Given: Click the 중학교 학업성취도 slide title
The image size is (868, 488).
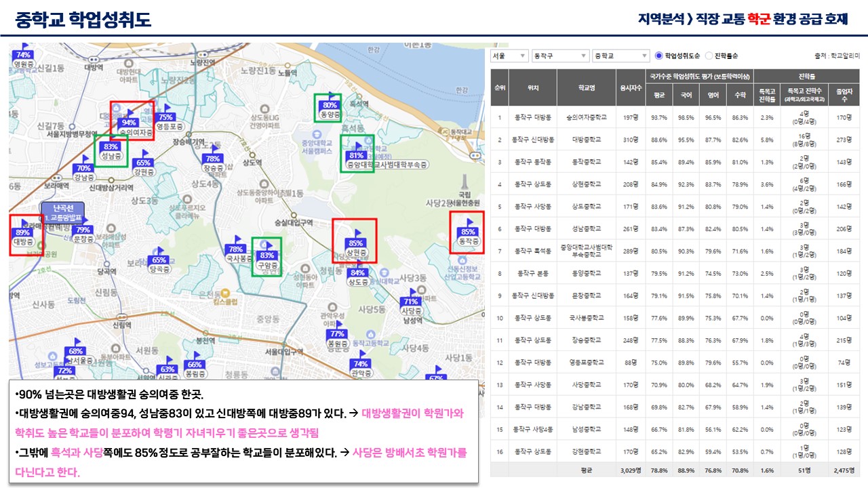Looking at the screenshot, I should (x=83, y=20).
